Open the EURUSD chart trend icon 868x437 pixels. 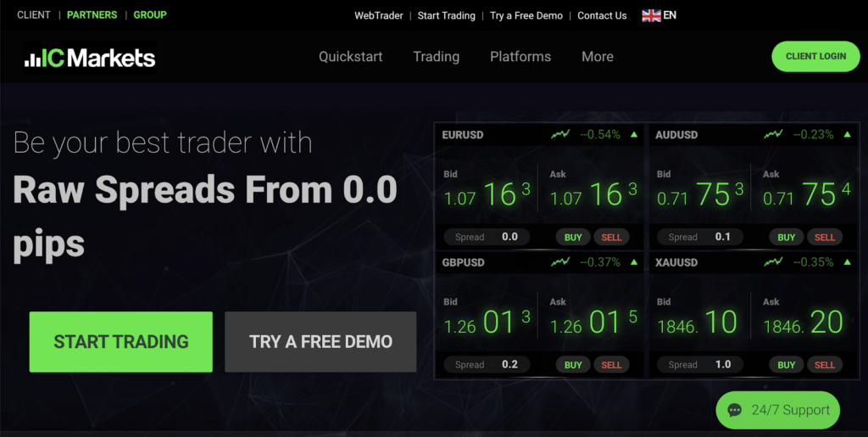point(560,135)
